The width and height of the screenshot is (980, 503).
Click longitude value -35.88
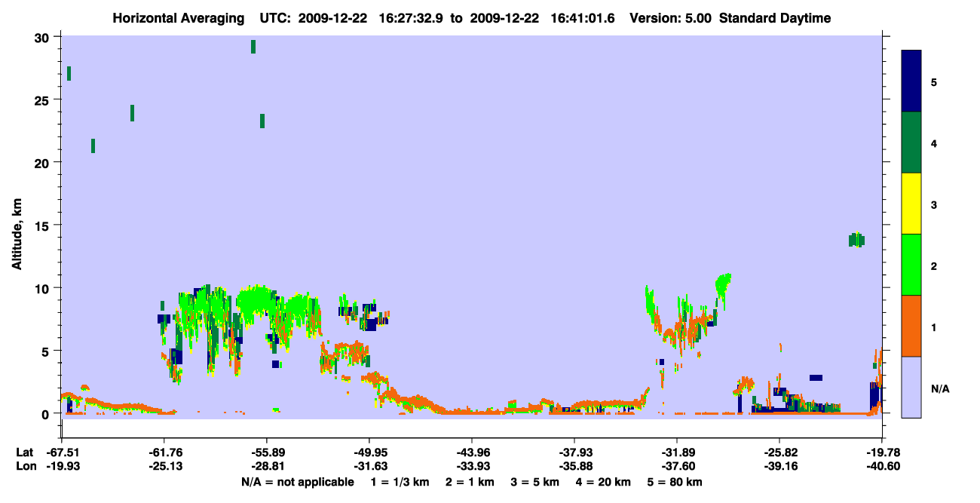[x=574, y=466]
